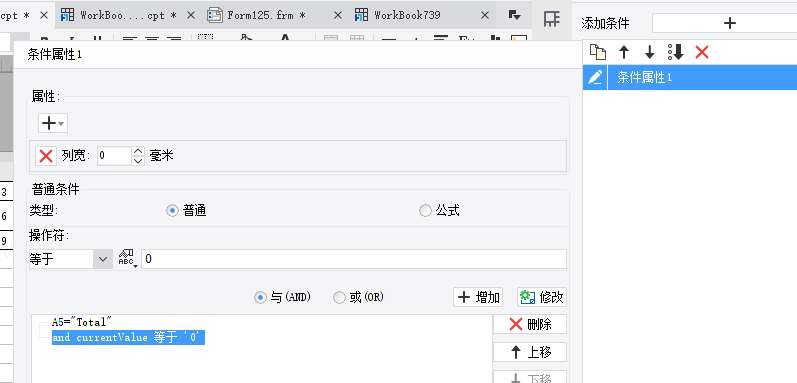Click the 增加 button
797x383 pixels.
coord(478,297)
